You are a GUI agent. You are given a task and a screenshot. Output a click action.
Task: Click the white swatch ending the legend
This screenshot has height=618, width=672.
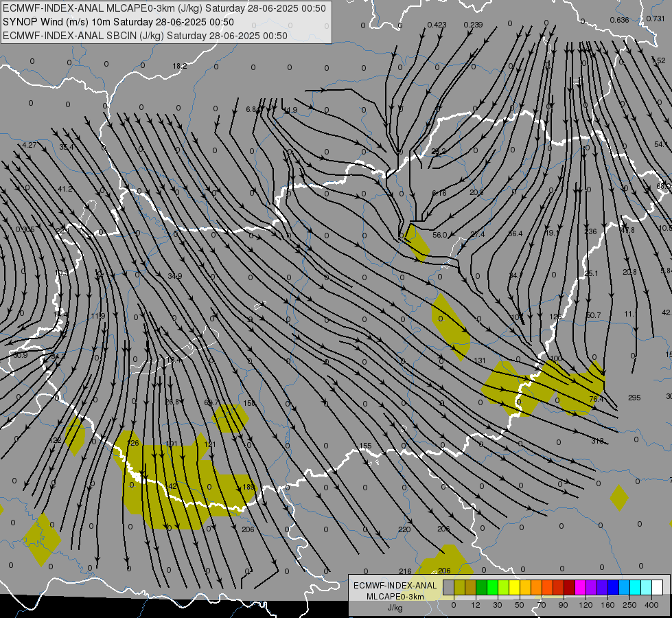coord(658,587)
